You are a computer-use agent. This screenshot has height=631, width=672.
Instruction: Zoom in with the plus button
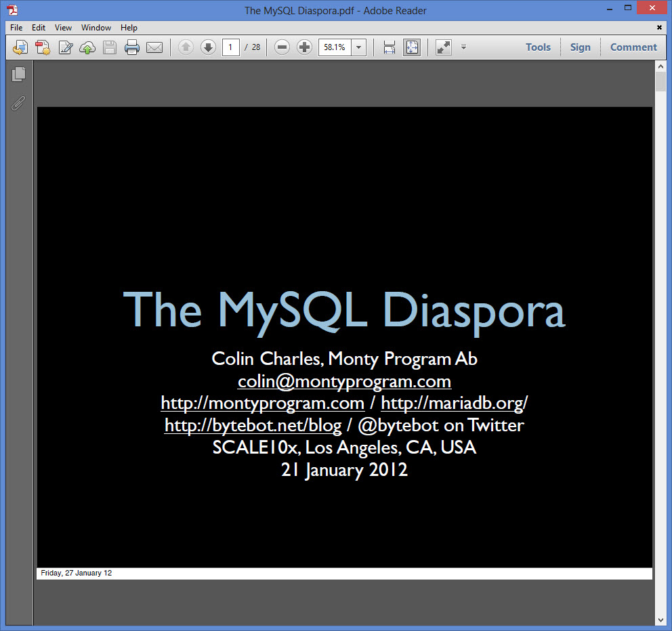coord(304,47)
